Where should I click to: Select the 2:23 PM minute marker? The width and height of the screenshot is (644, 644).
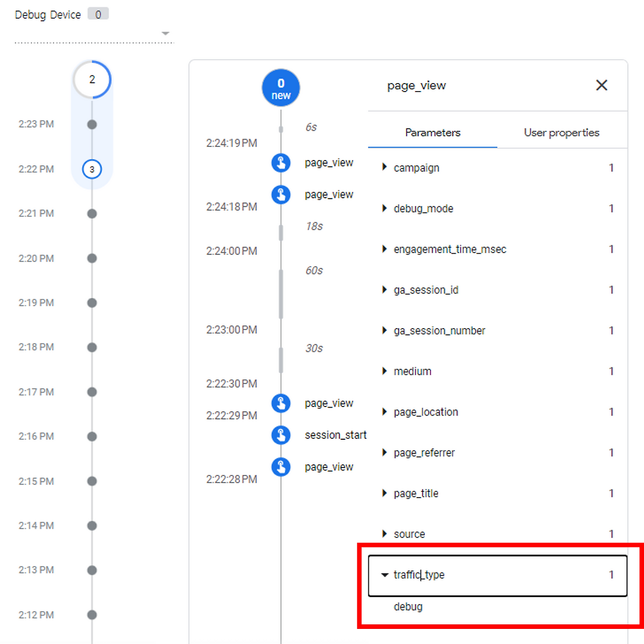(x=92, y=124)
